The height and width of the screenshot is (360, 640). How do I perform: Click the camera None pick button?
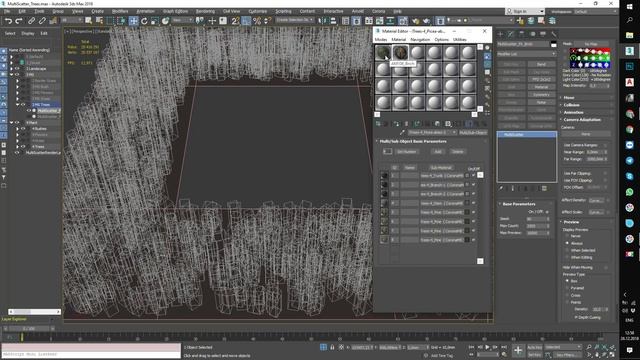[586, 134]
